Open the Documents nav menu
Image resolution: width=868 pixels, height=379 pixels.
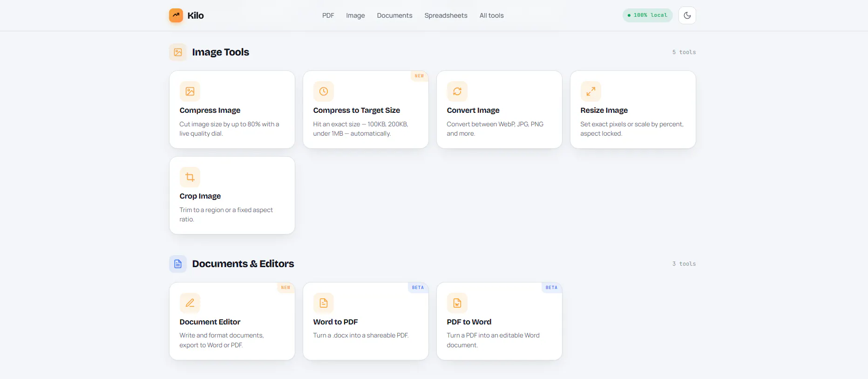pos(394,15)
